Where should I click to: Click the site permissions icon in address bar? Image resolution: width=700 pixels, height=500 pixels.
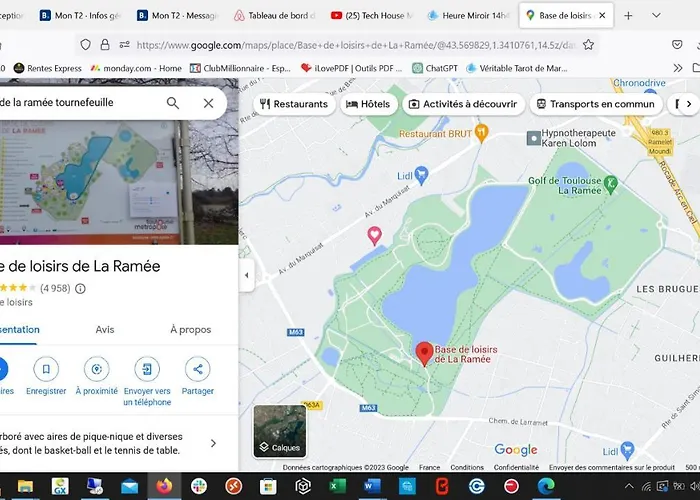pos(125,45)
